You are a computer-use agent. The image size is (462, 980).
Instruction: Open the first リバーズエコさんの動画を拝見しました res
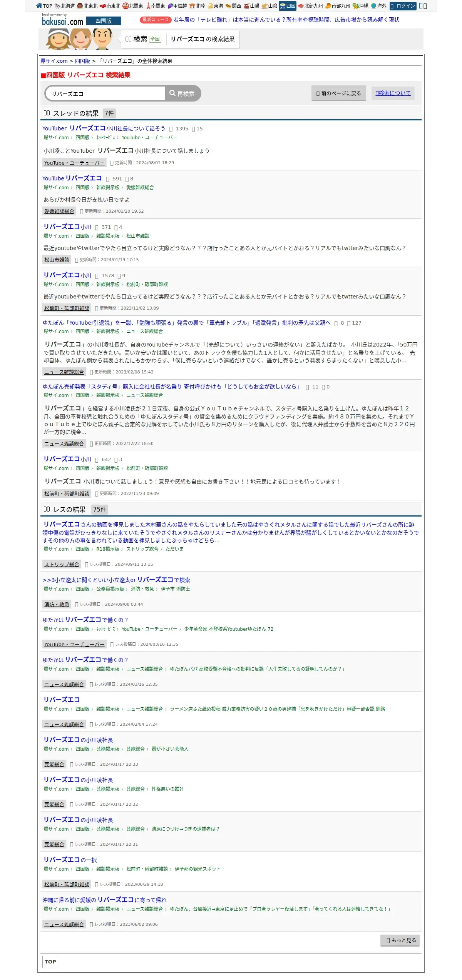pos(231,532)
